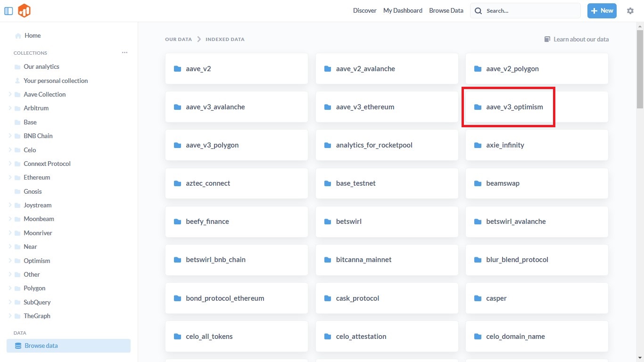Open the bitcanna_mainnet database card

click(x=387, y=260)
